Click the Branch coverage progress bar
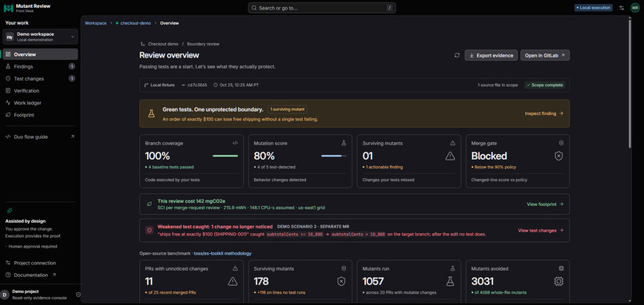The width and height of the screenshot is (644, 305). coord(225,156)
